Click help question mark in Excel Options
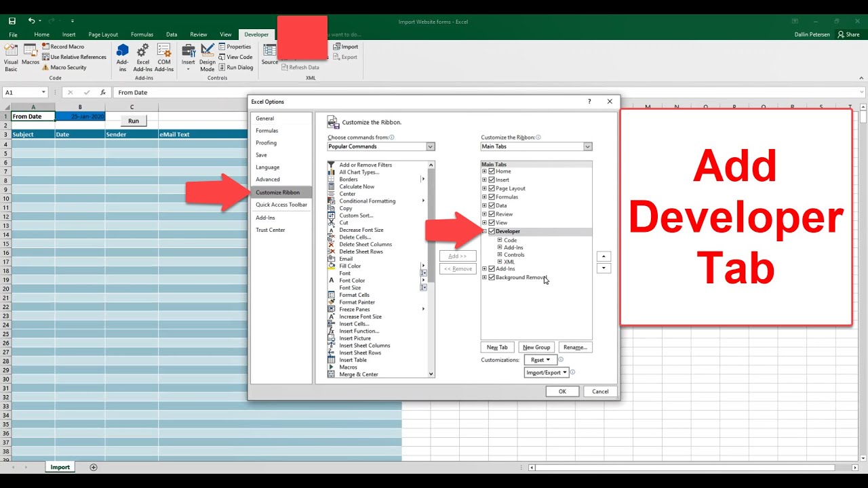The height and width of the screenshot is (488, 868). point(589,102)
